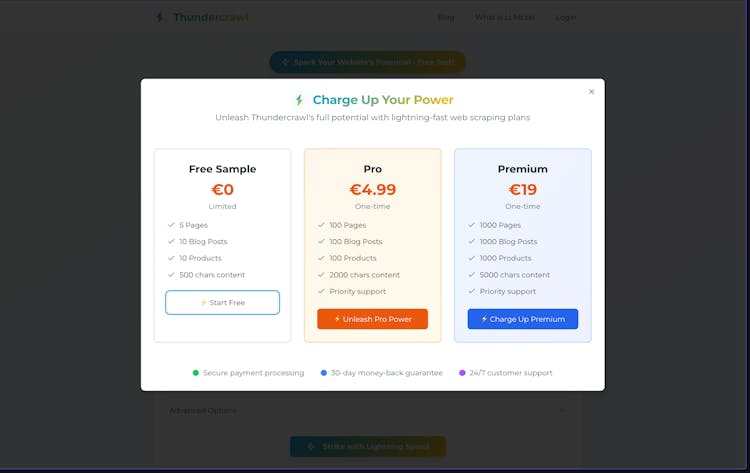The image size is (750, 473).
Task: Click the Thundercrawl brand name link
Action: coord(210,17)
